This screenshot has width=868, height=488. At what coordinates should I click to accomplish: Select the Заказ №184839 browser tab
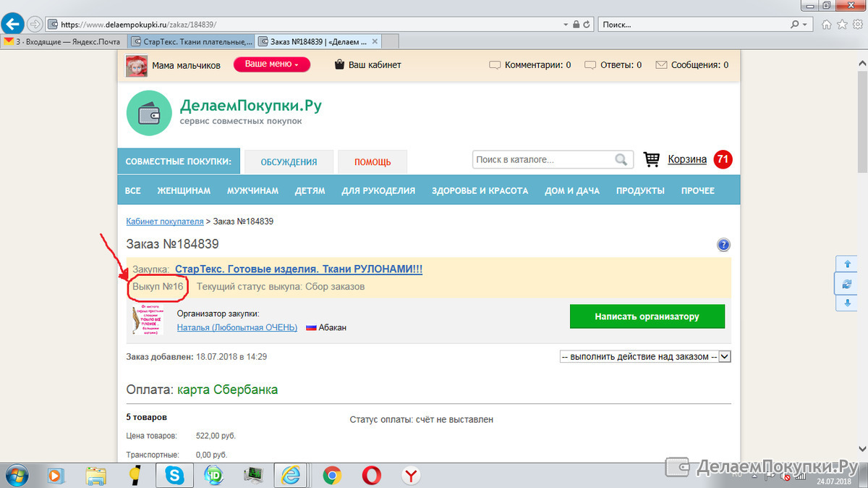[x=320, y=41]
